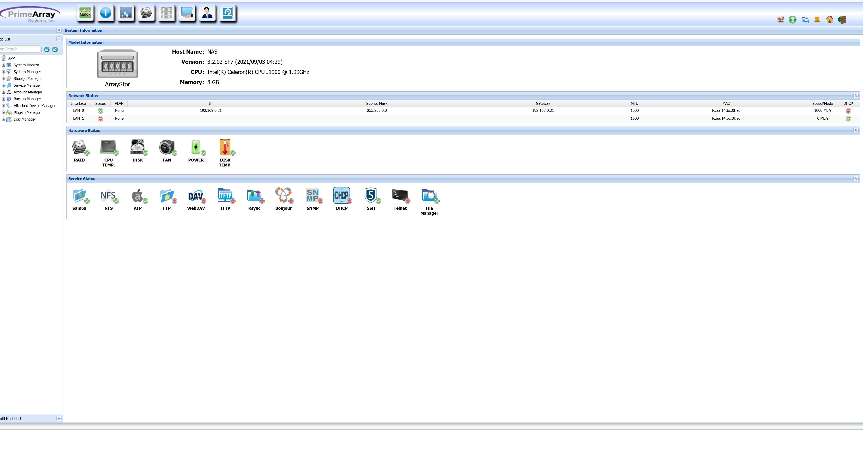This screenshot has width=868, height=475.
Task: Select Service Manager in app tree
Action: pos(27,85)
